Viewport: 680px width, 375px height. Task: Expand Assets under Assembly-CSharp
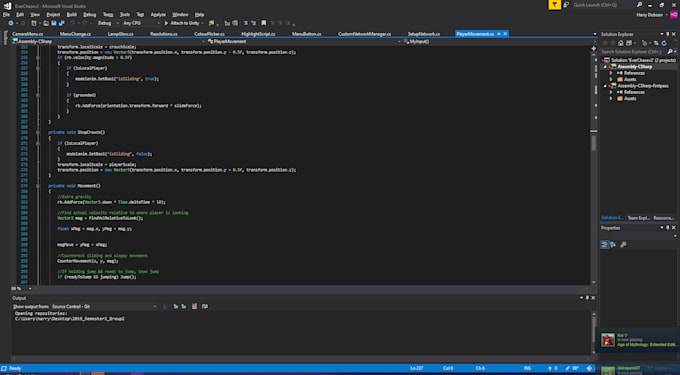[x=611, y=79]
